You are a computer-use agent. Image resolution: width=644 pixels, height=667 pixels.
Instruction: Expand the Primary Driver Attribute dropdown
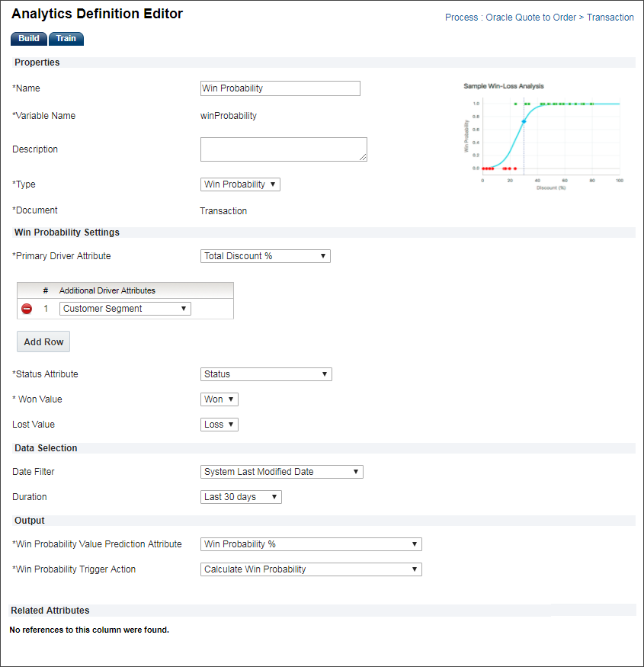[x=265, y=256]
